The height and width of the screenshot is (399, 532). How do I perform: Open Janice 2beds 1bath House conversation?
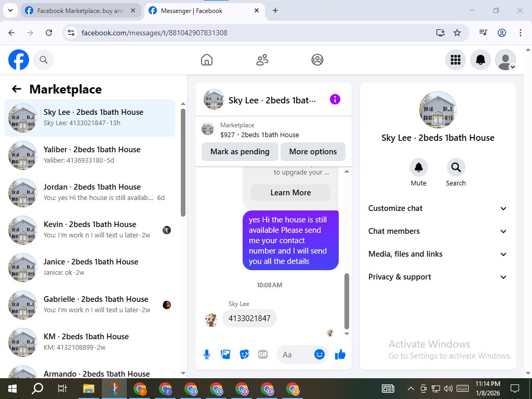tap(89, 268)
